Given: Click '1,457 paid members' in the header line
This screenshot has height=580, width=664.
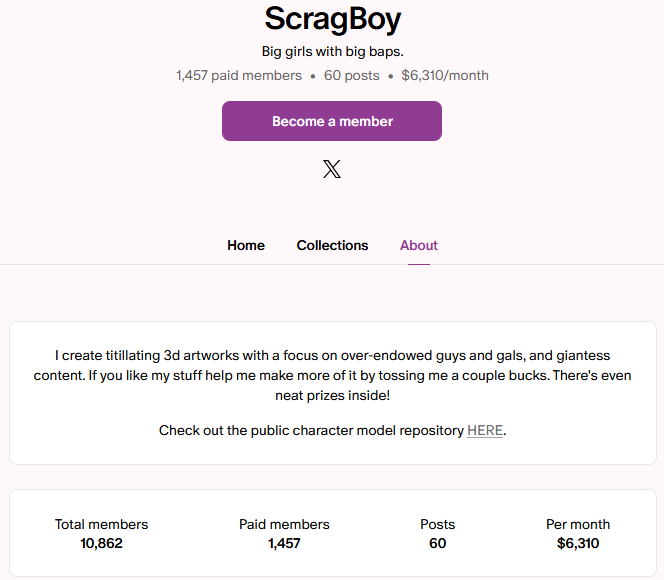Looking at the screenshot, I should [x=239, y=75].
